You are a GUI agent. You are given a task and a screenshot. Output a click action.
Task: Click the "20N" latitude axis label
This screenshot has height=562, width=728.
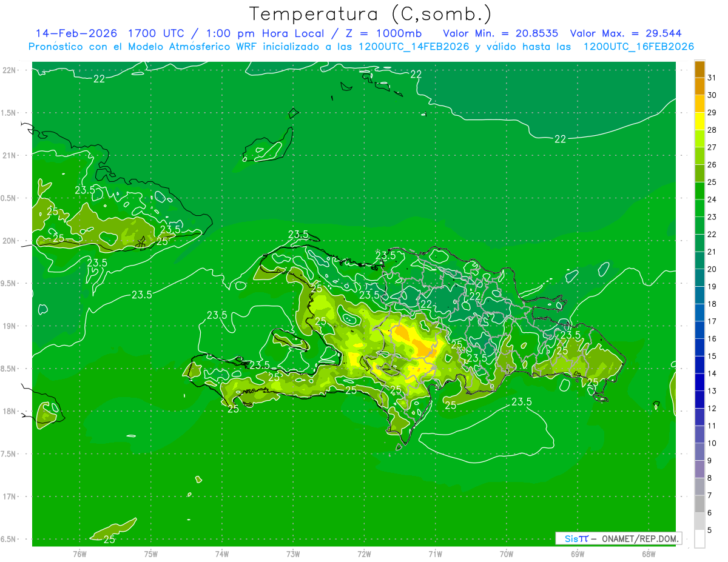pyautogui.click(x=10, y=241)
